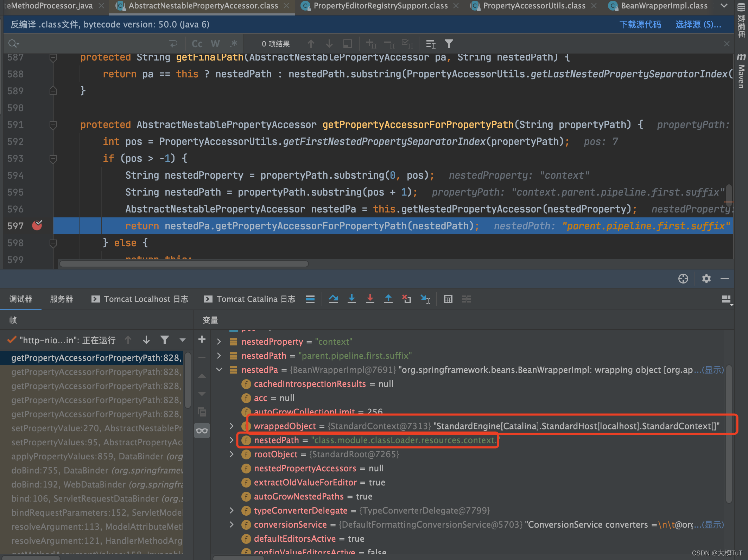Click Trace Current Stream Chain icon
748x560 pixels.
pyautogui.click(x=466, y=299)
